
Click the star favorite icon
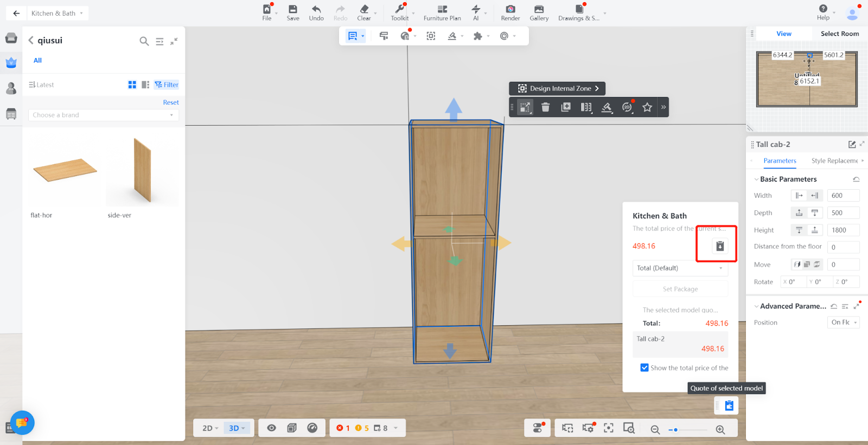[x=647, y=107]
